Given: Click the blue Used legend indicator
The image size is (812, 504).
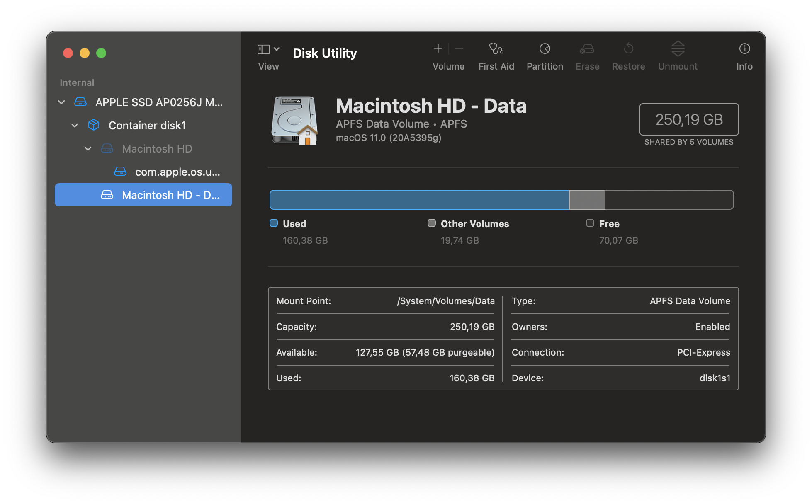Looking at the screenshot, I should (274, 223).
